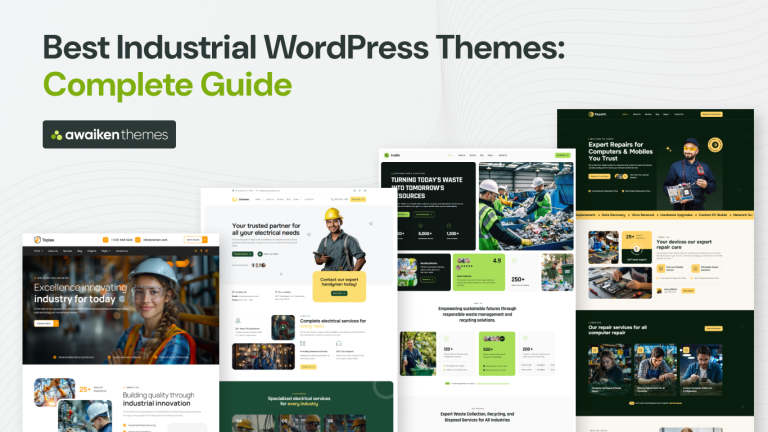Click the green 4.9 rating card in Ecobin
768x432 pixels.
(479, 272)
